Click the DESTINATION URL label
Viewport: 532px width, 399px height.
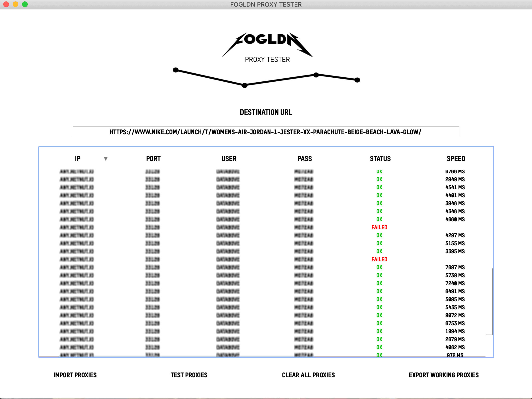pos(266,112)
